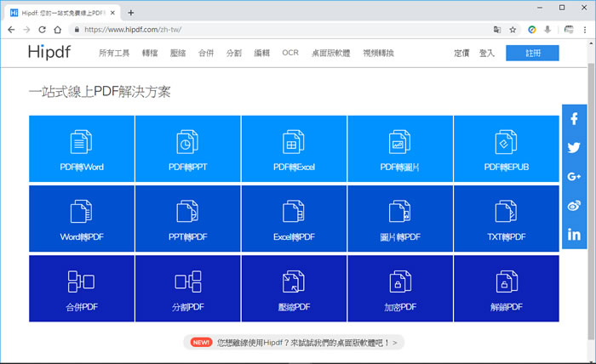Click the 登入 login link
596x364 pixels.
tap(486, 53)
